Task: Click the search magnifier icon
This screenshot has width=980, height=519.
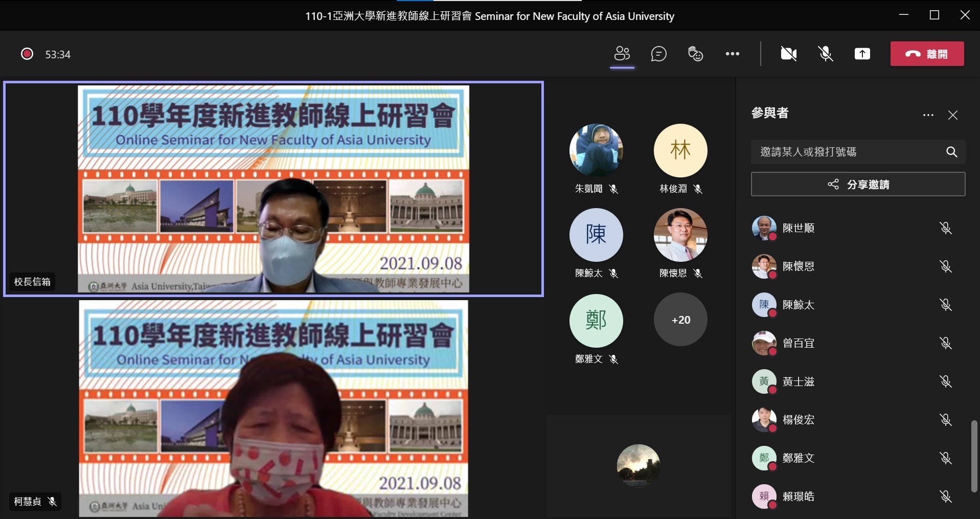Action: 951,152
